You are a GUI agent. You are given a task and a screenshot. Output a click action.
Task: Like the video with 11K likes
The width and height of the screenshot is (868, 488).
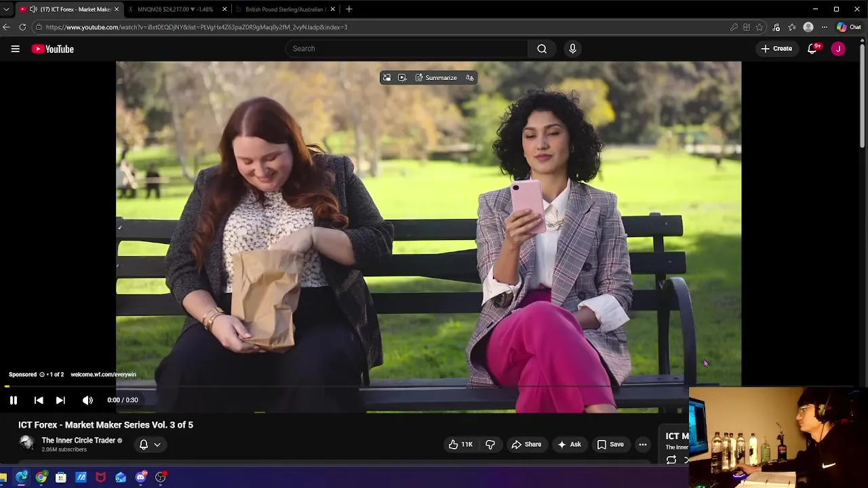click(460, 445)
